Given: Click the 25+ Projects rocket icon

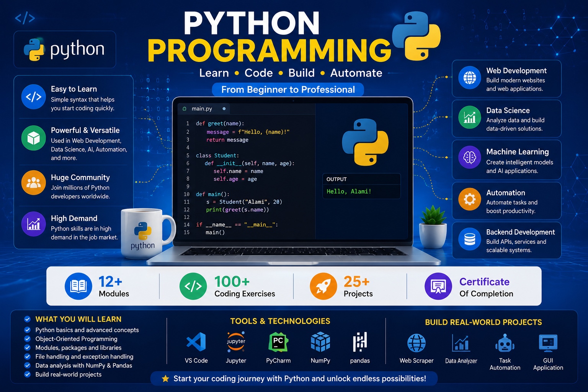Looking at the screenshot, I should 323,286.
